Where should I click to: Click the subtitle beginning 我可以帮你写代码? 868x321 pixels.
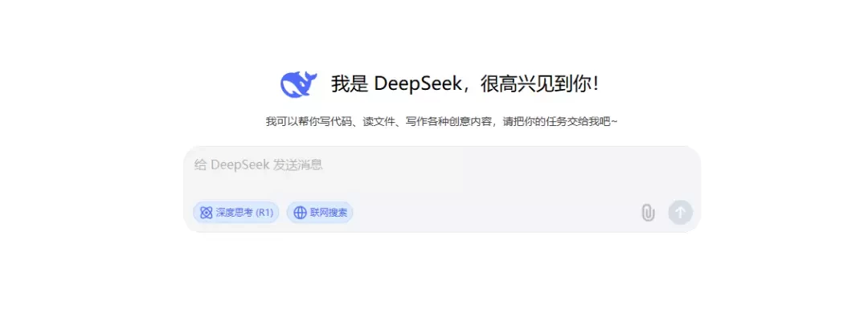click(441, 121)
